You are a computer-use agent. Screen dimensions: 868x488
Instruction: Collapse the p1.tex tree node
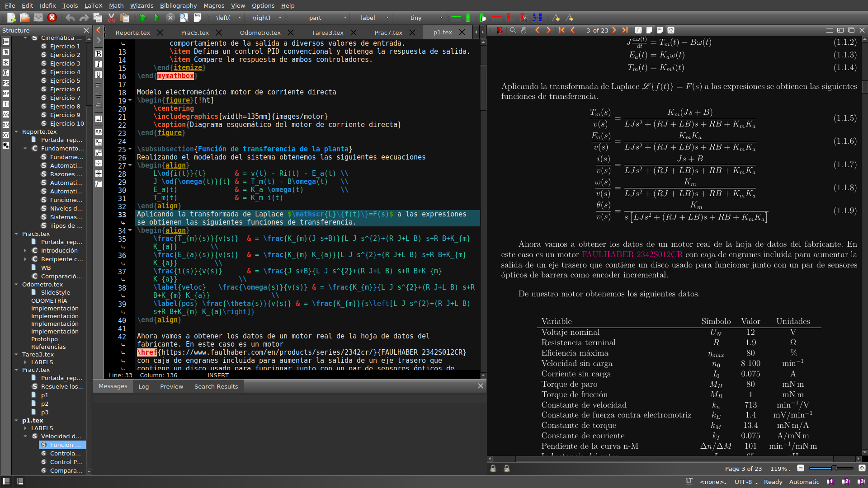coord(16,421)
